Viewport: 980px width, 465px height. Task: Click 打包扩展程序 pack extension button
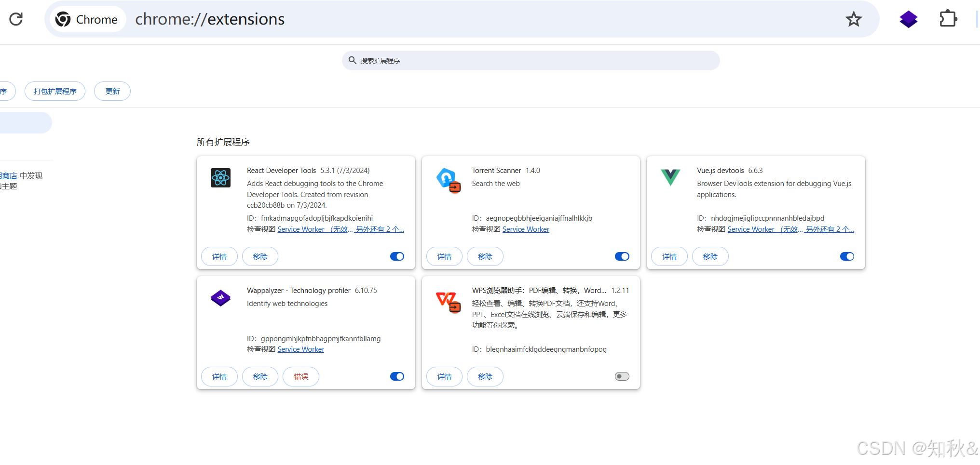click(x=55, y=91)
